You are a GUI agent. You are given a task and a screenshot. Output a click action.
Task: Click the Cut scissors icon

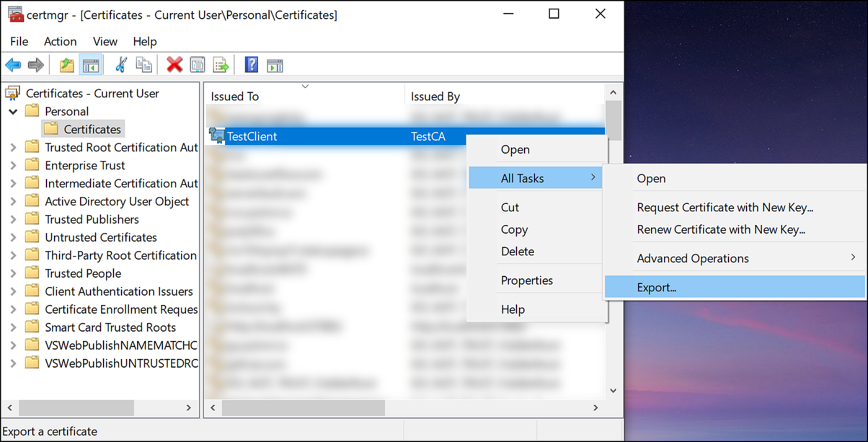[x=121, y=64]
